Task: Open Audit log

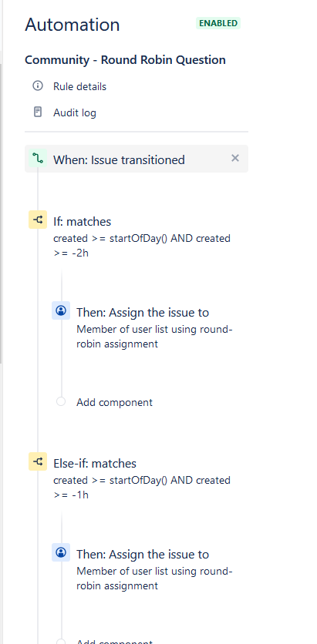Action: 74,112
